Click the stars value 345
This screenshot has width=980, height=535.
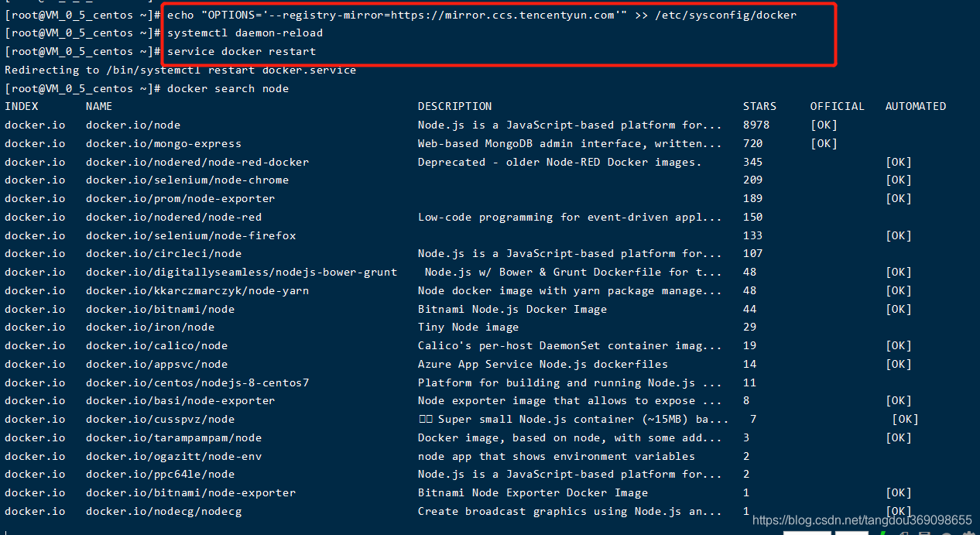753,162
